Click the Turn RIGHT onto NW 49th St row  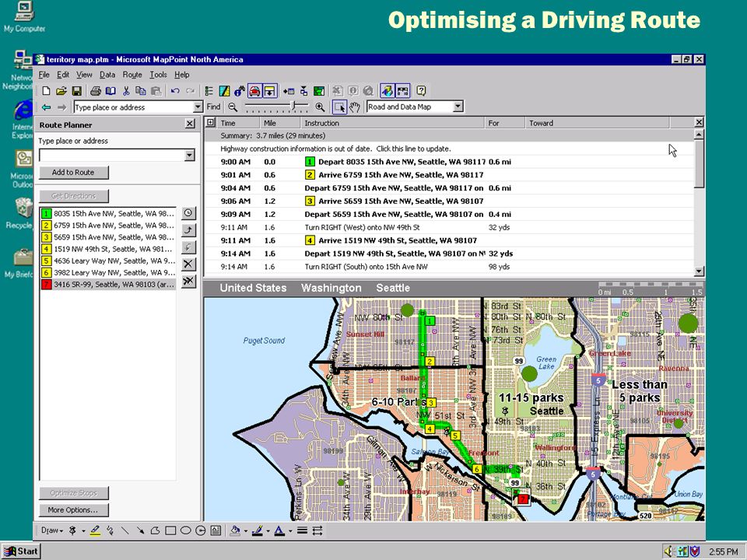449,227
